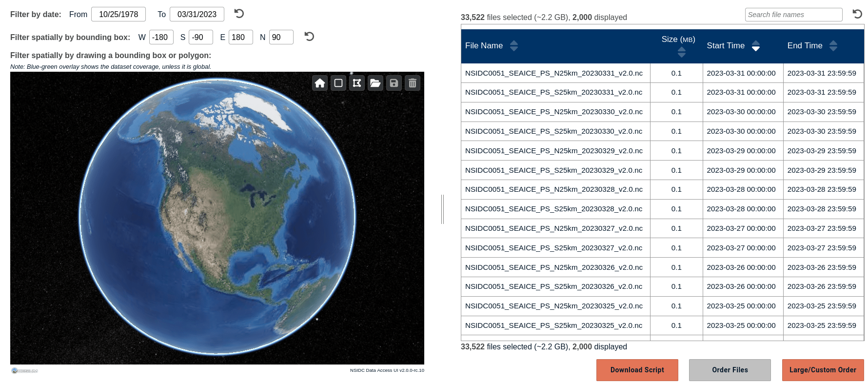Reset the file name search with the undo icon
This screenshot has width=868, height=385.
tap(857, 14)
